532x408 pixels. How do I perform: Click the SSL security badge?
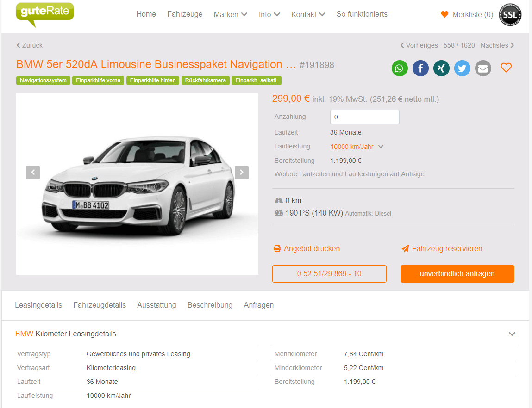(x=510, y=15)
